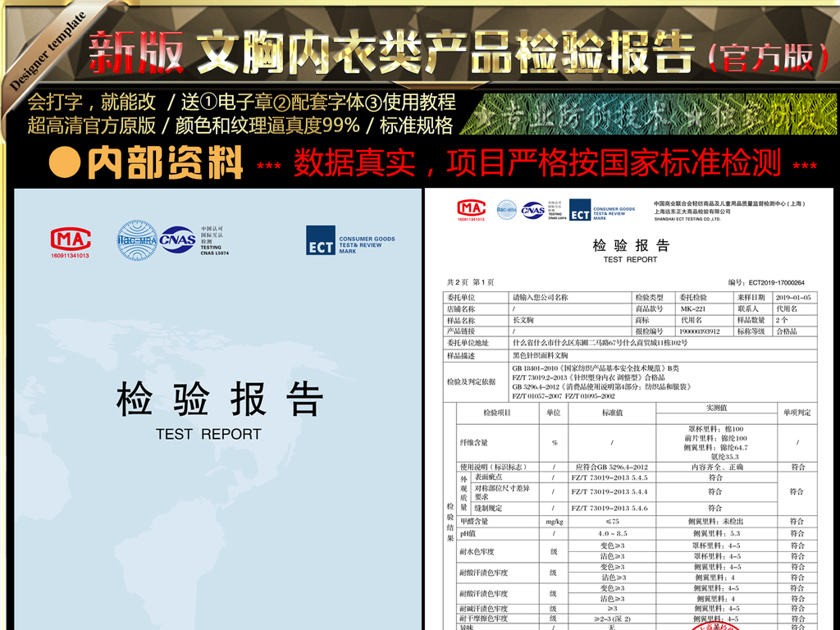Click the product code MK-221
The image size is (840, 630).
[x=692, y=309]
